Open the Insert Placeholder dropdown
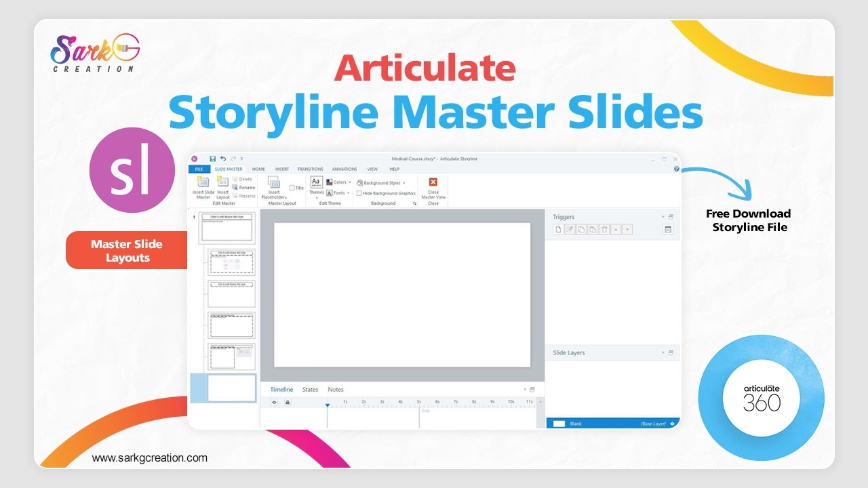868x488 pixels. 274,187
